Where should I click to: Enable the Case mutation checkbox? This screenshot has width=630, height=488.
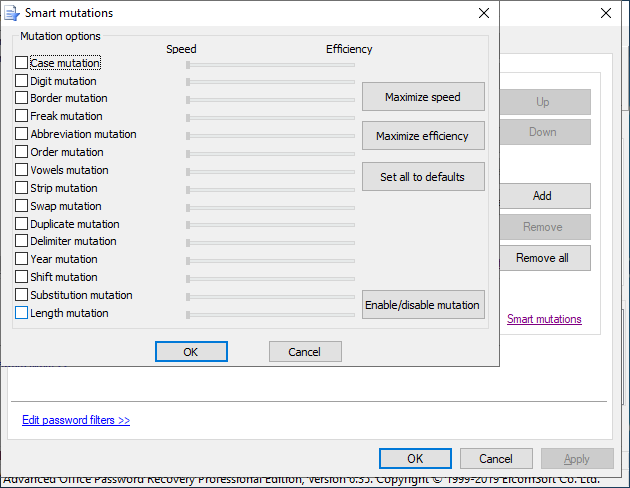tap(22, 63)
